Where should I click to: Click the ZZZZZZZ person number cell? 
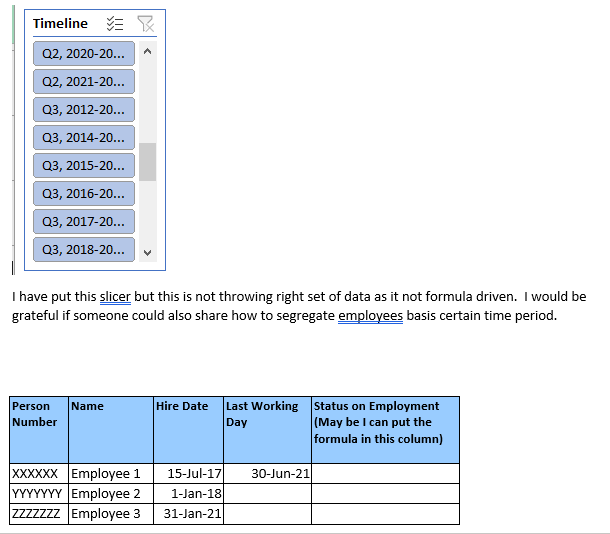(x=39, y=514)
